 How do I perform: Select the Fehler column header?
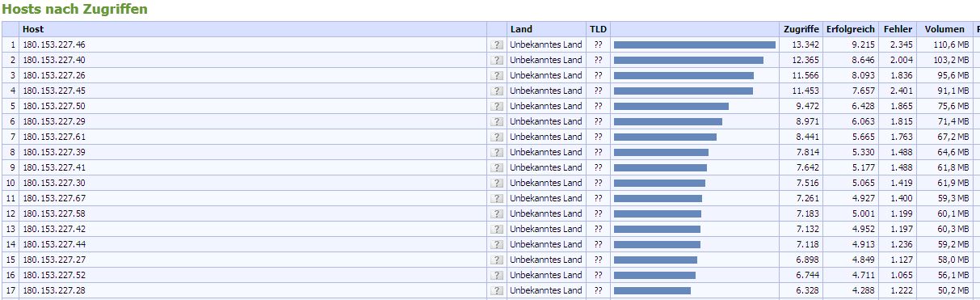898,29
